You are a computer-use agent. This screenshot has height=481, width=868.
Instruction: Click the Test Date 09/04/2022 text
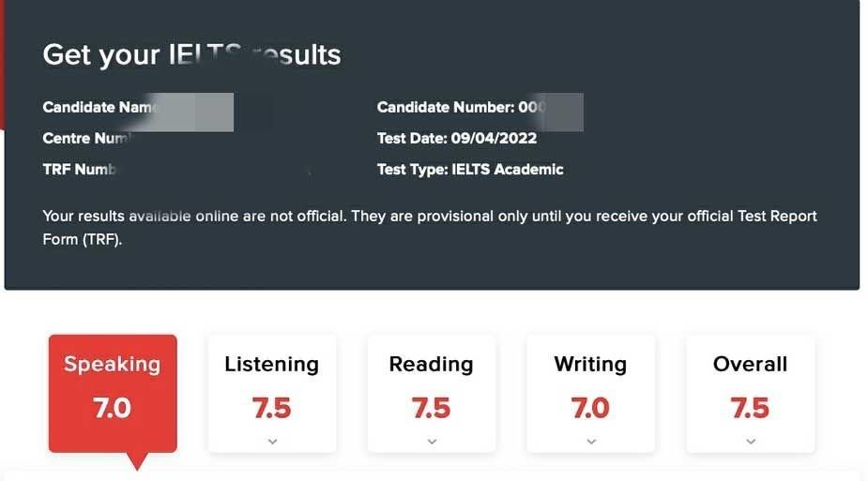click(x=457, y=138)
